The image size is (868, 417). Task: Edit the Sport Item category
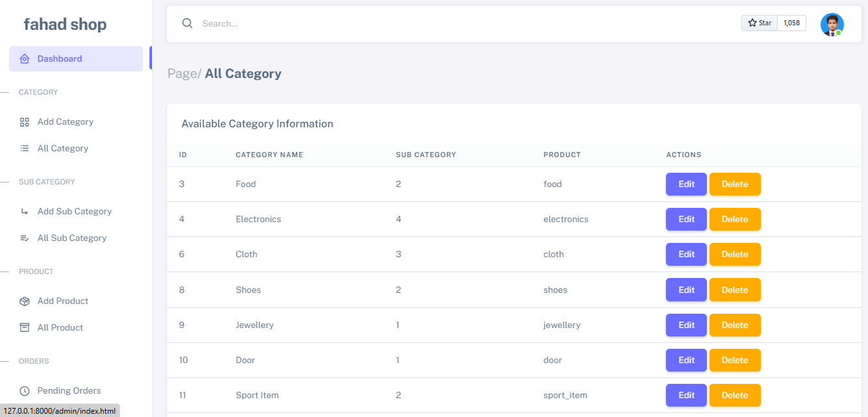[x=686, y=395]
